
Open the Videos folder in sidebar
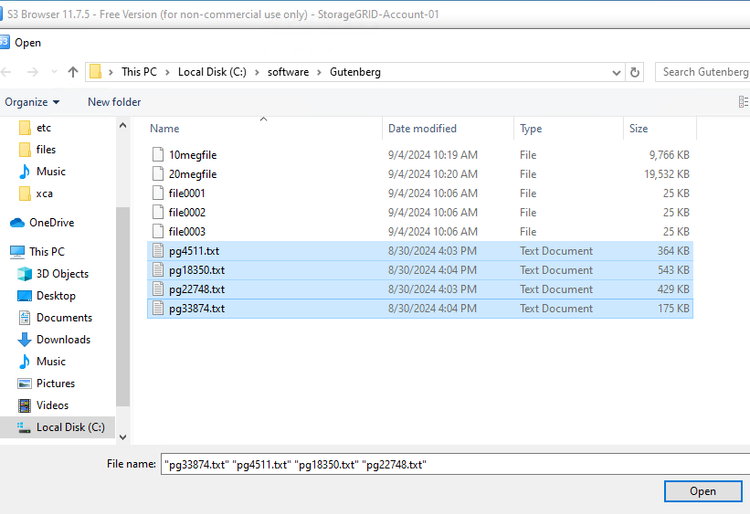(x=52, y=406)
